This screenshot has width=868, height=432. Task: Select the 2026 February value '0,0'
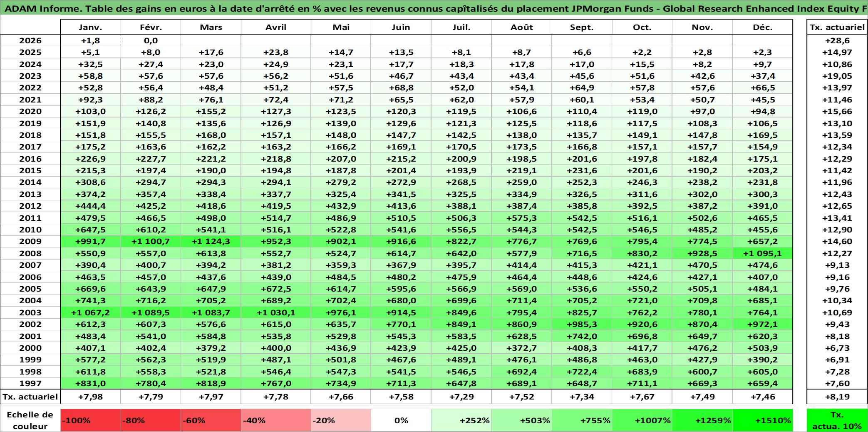click(151, 40)
